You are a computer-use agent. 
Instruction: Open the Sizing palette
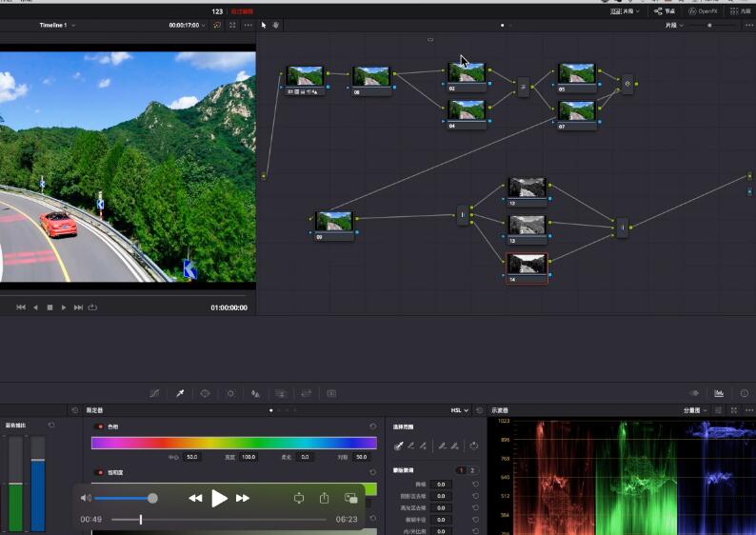pyautogui.click(x=307, y=393)
